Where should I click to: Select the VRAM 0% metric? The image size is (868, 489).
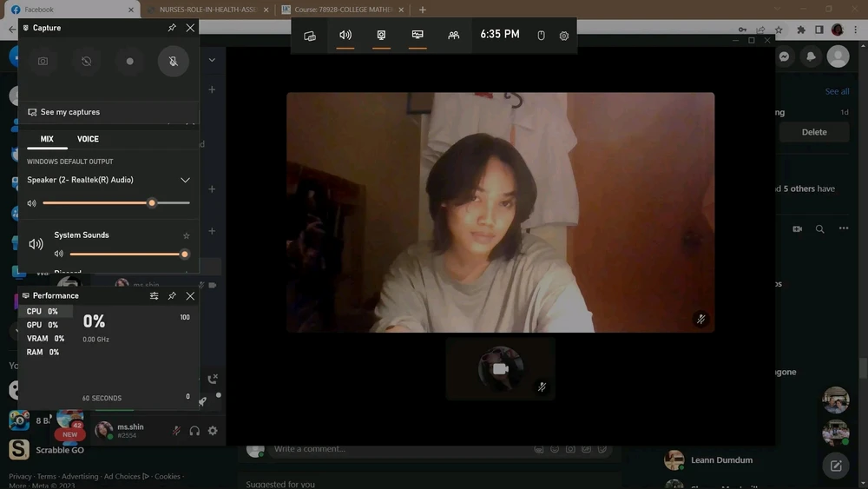click(x=45, y=339)
